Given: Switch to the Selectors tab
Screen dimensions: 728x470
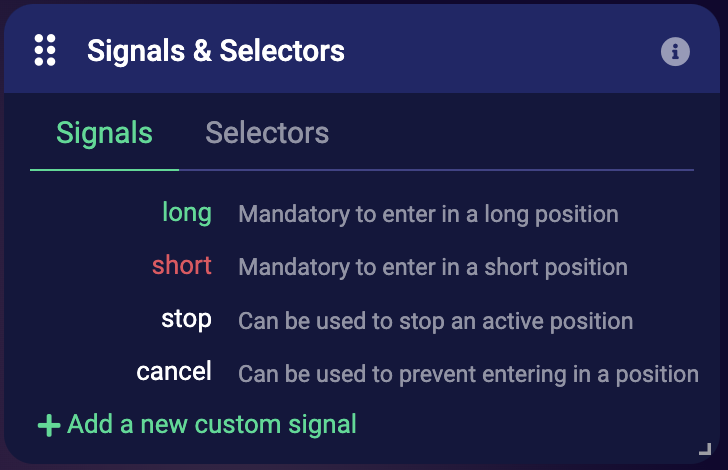Looking at the screenshot, I should (267, 133).
